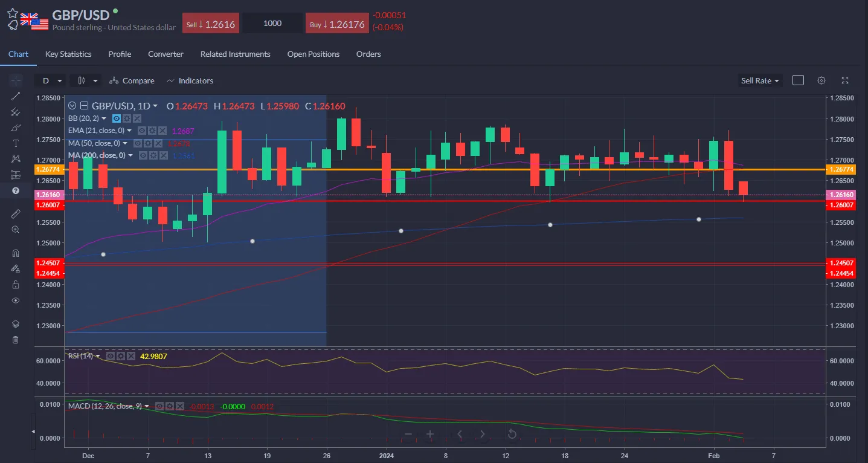Lock drawings using the padlock icon
Screen dimensions: 868x463
(16, 284)
